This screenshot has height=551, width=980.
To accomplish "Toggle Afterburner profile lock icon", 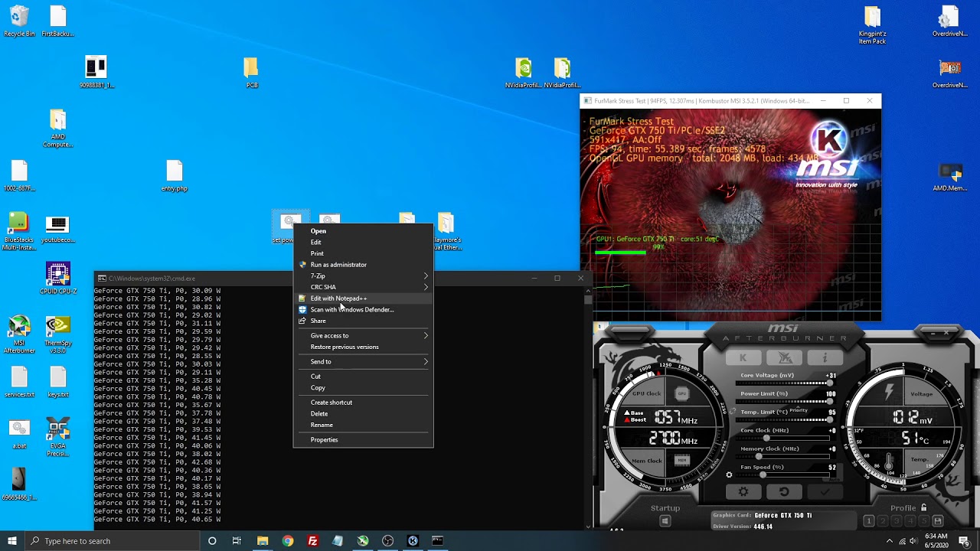I will click(923, 507).
